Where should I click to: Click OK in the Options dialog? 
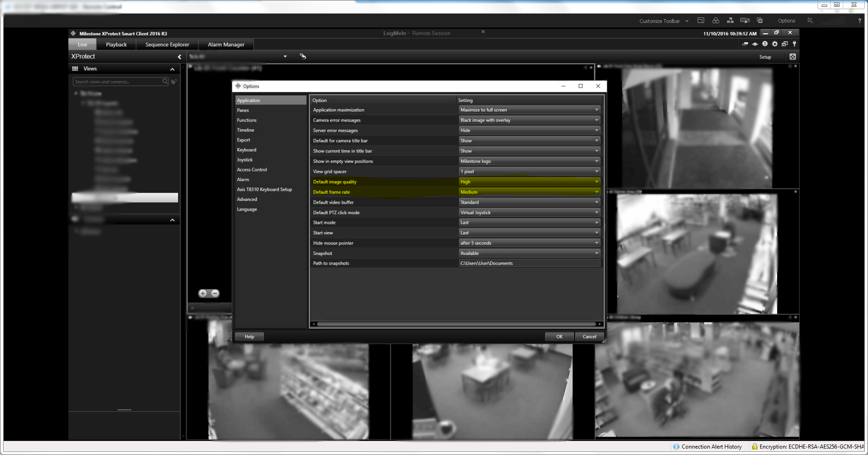click(x=559, y=337)
